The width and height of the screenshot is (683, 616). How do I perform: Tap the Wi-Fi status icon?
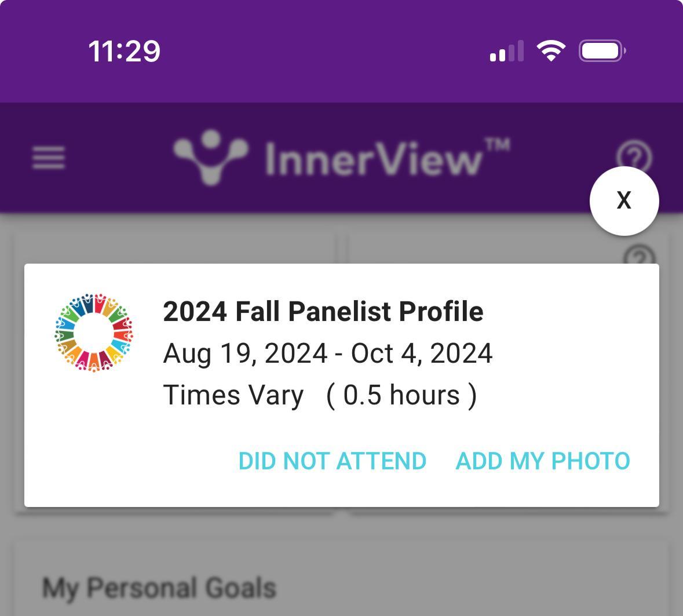point(551,51)
